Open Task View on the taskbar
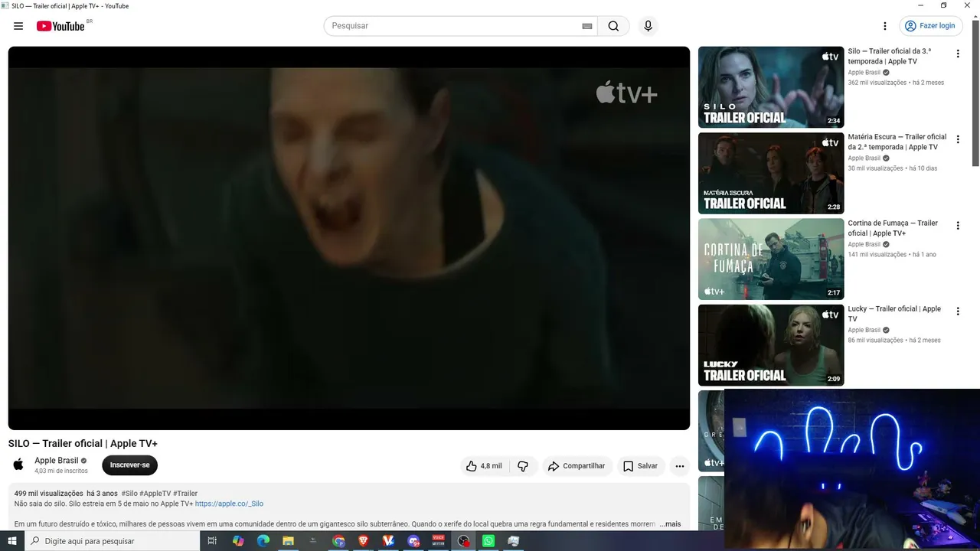 point(213,541)
